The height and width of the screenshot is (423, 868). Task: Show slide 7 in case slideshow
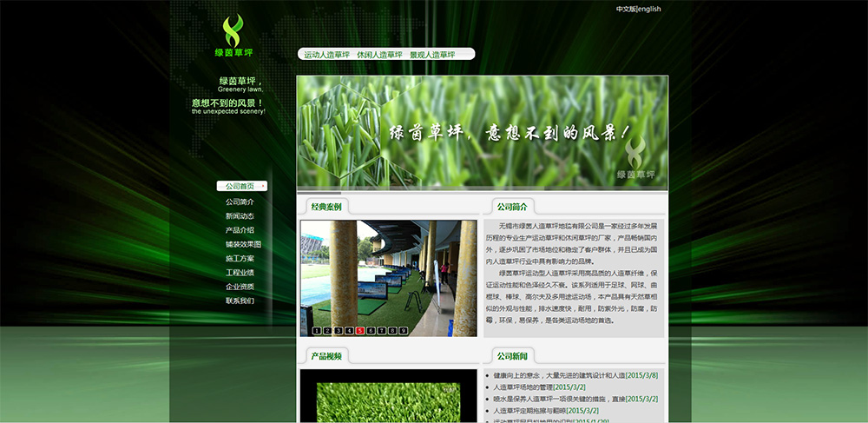click(381, 331)
